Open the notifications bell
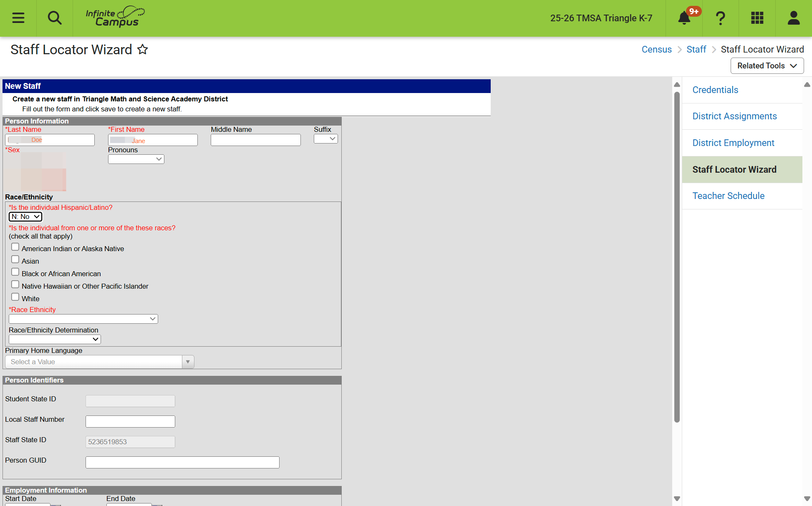 point(684,18)
